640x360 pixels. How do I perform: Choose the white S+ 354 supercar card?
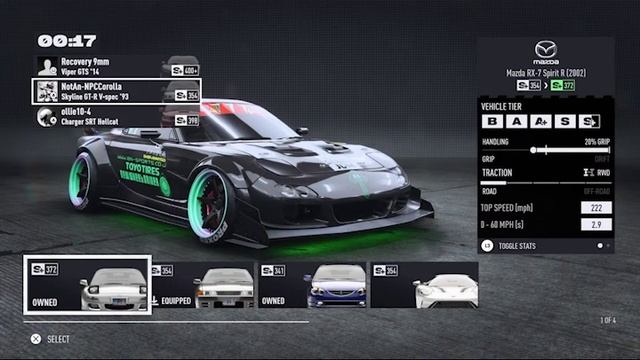tap(424, 285)
